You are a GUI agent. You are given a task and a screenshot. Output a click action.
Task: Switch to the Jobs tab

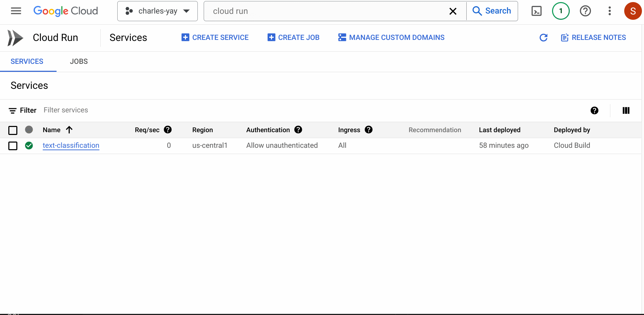tap(79, 61)
